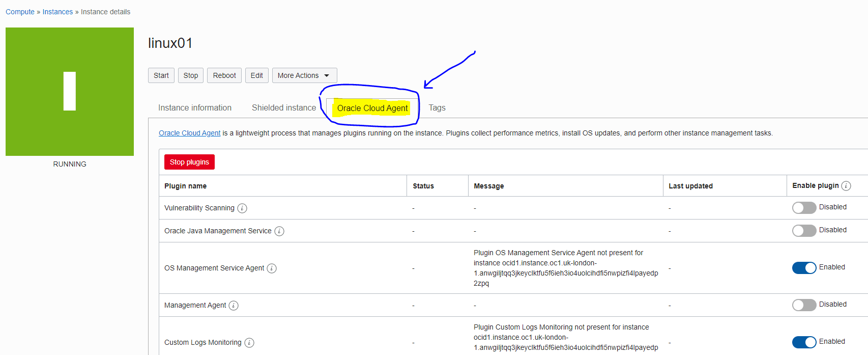Select the Oracle Cloud Agent tab
Image resolution: width=868 pixels, height=355 pixels.
372,108
